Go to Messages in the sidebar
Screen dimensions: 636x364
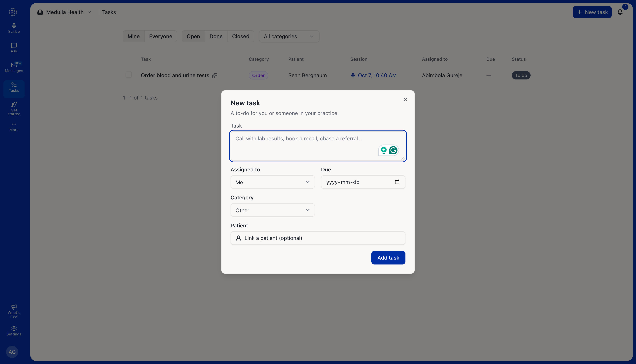(14, 68)
